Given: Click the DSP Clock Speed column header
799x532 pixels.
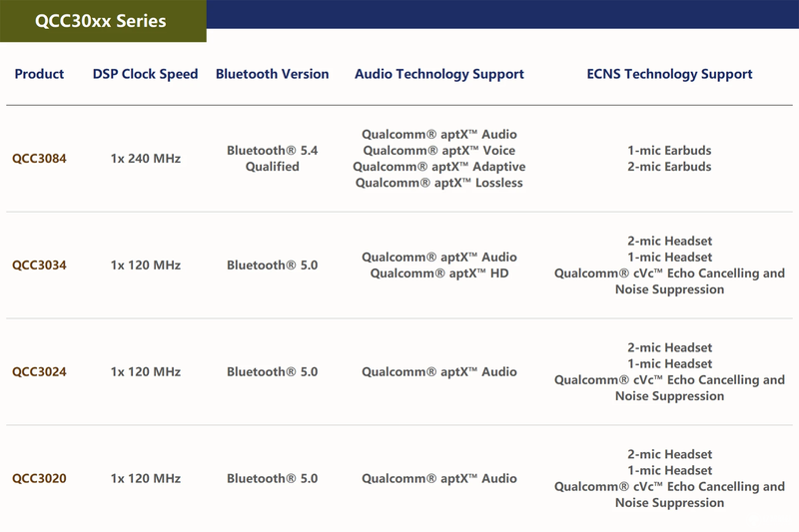Looking at the screenshot, I should 145,74.
